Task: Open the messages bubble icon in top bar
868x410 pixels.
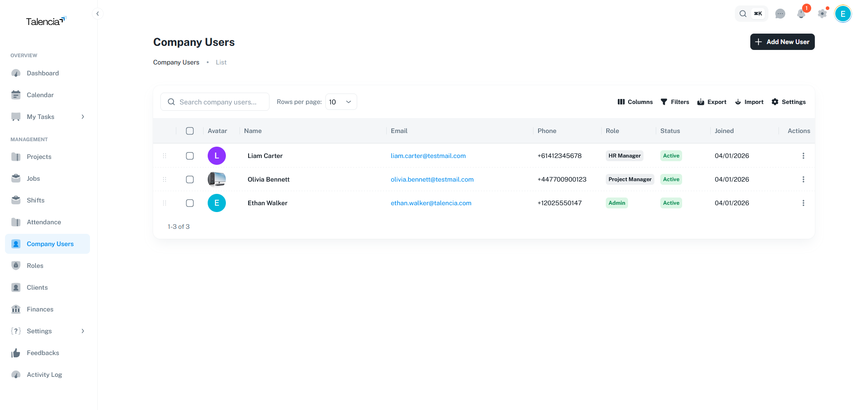Action: coord(780,14)
